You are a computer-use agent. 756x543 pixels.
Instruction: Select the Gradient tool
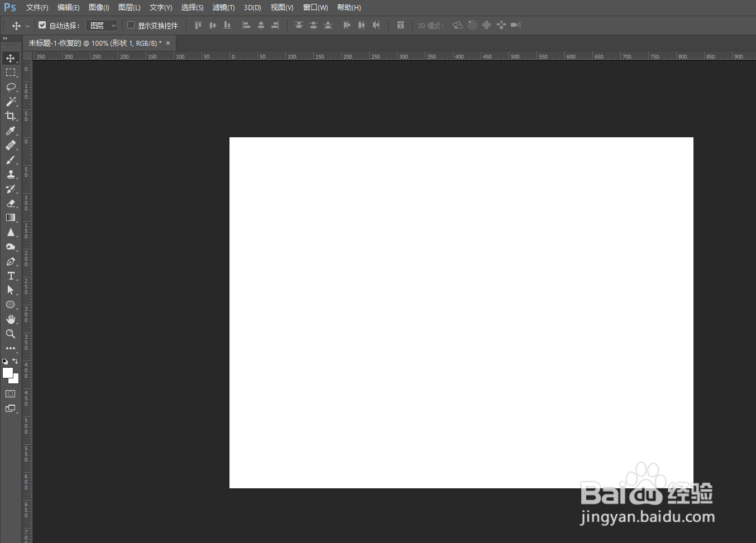pyautogui.click(x=11, y=218)
